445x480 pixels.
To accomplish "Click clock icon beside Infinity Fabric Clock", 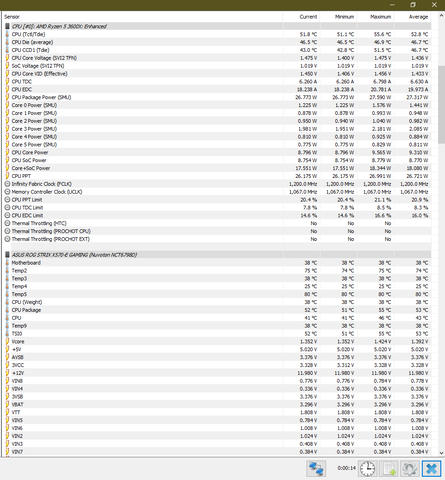I will pyautogui.click(x=7, y=184).
